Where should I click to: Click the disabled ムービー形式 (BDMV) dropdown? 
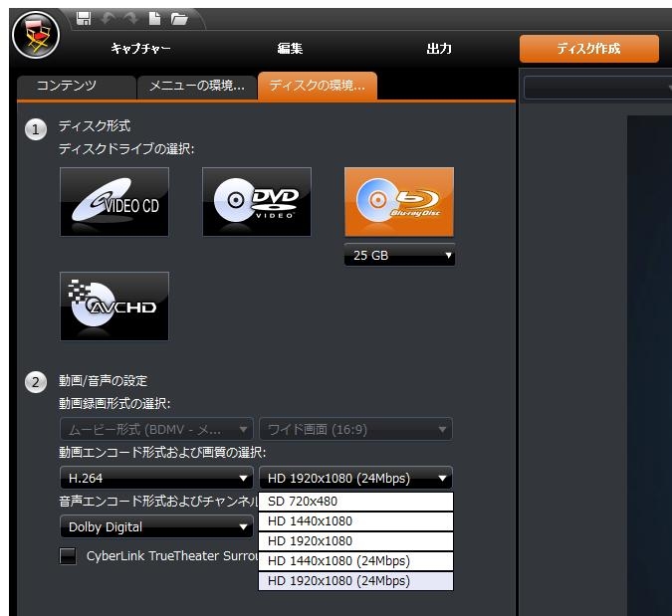(x=156, y=429)
